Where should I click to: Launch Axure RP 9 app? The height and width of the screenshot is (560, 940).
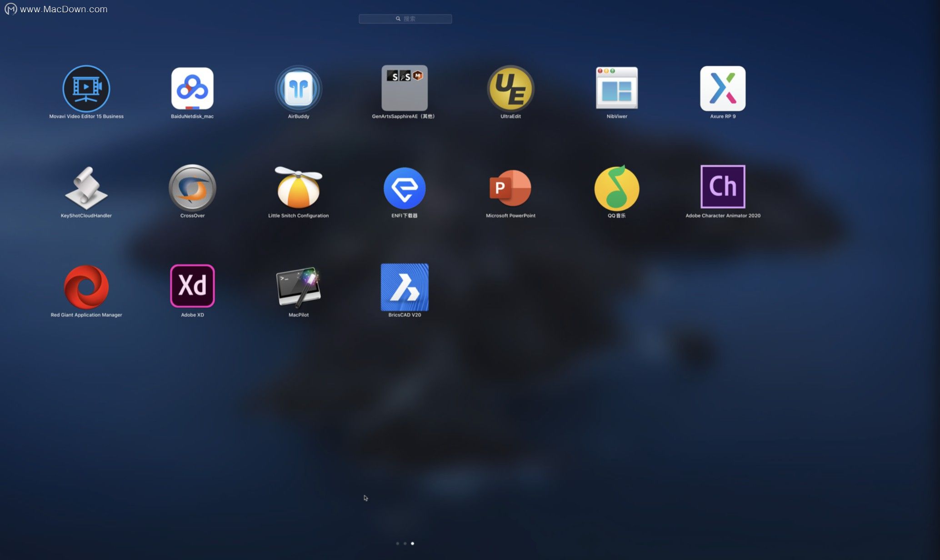[x=723, y=89]
